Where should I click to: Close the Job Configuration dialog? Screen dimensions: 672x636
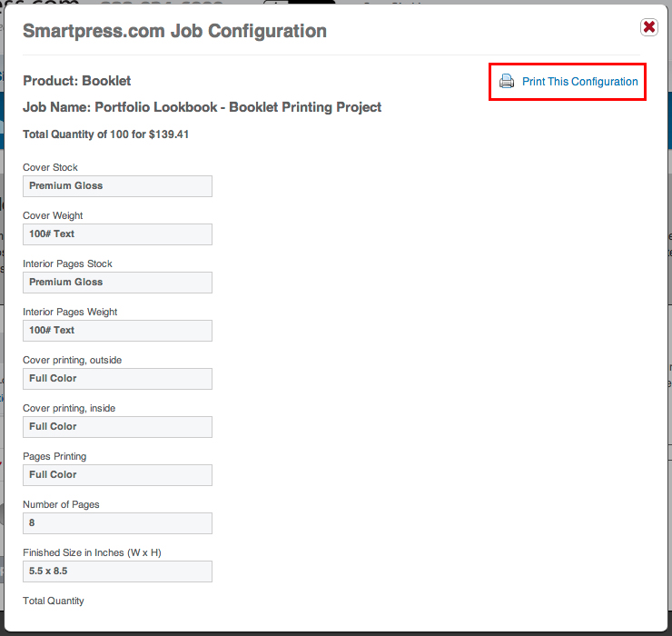click(x=649, y=27)
